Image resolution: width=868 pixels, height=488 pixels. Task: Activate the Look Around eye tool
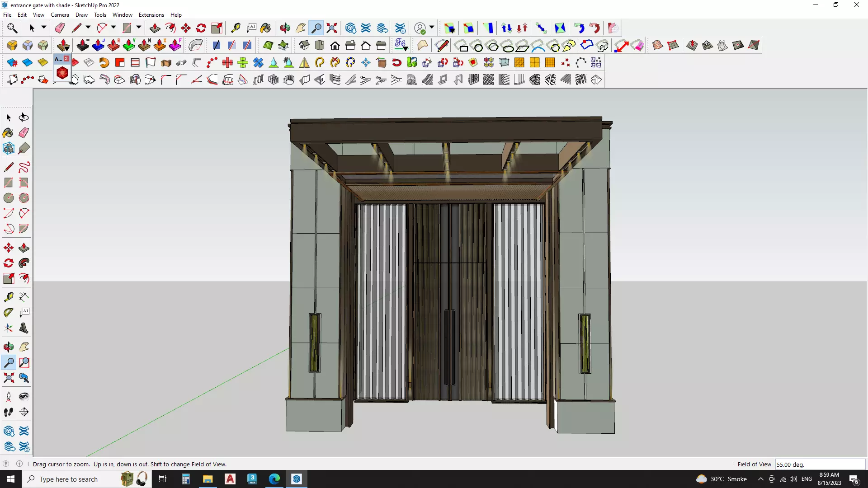coord(24,397)
